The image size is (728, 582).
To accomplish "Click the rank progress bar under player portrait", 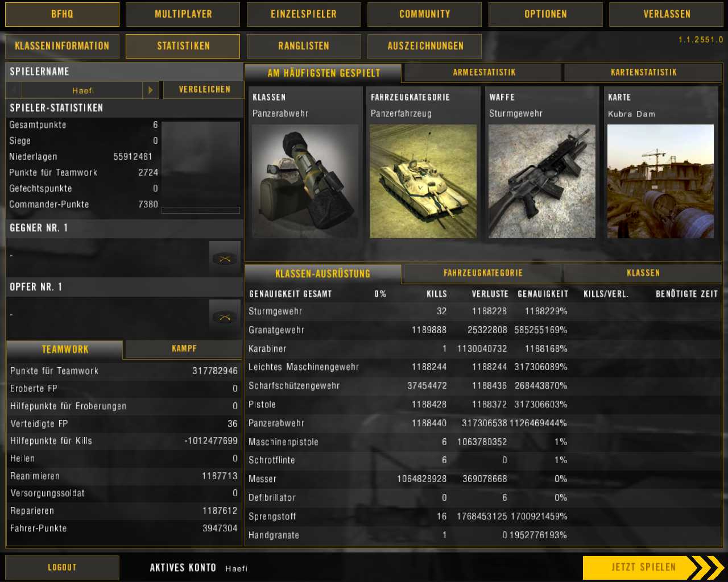I will point(200,210).
